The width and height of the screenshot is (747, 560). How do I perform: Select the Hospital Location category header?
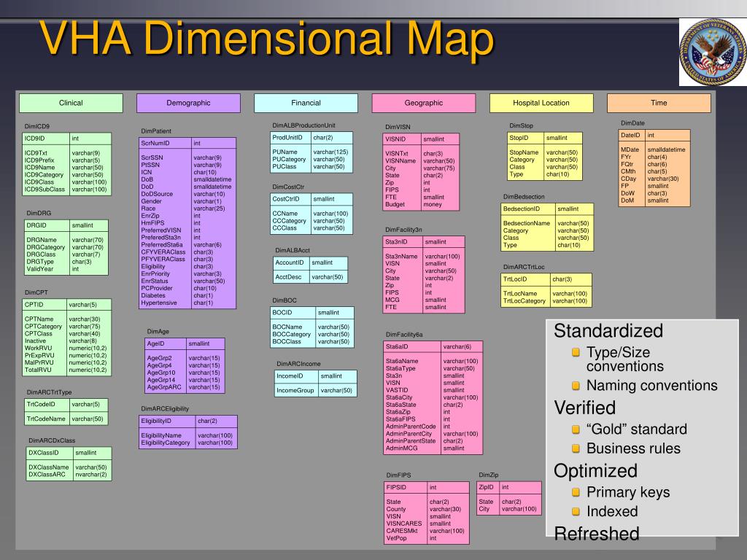point(541,103)
